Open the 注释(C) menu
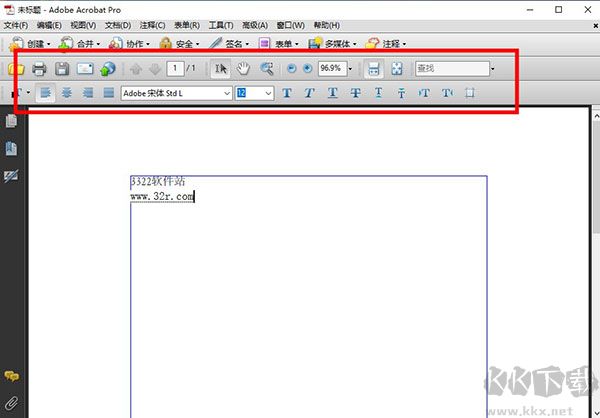 152,25
